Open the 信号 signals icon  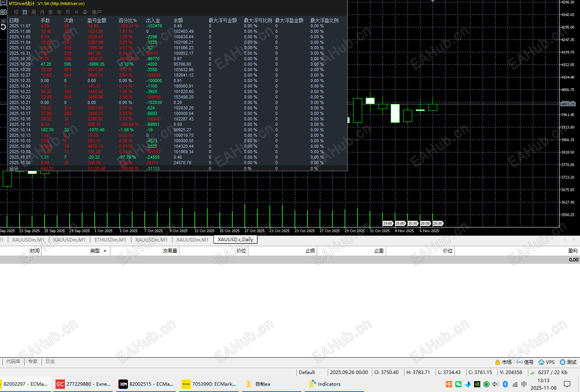coord(519,362)
